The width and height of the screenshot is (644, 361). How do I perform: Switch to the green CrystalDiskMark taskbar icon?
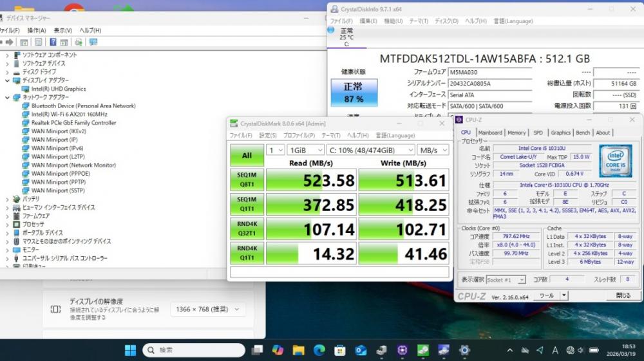pos(423,350)
